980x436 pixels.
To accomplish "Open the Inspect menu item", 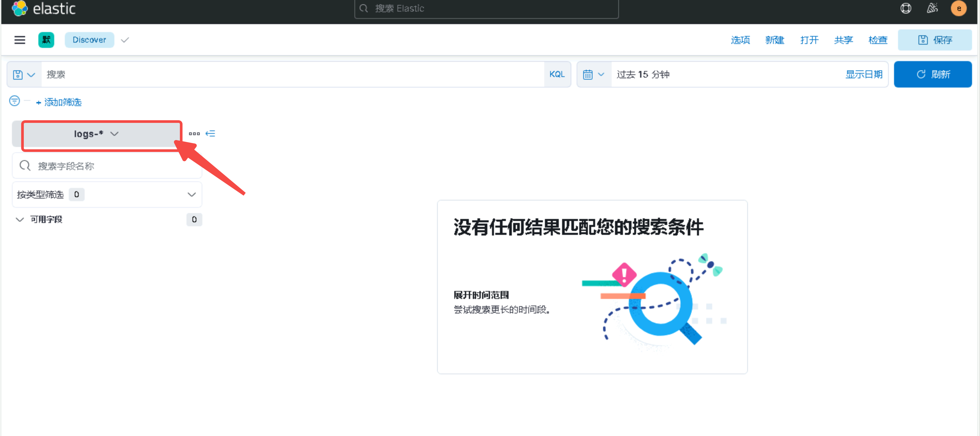I will (x=878, y=40).
